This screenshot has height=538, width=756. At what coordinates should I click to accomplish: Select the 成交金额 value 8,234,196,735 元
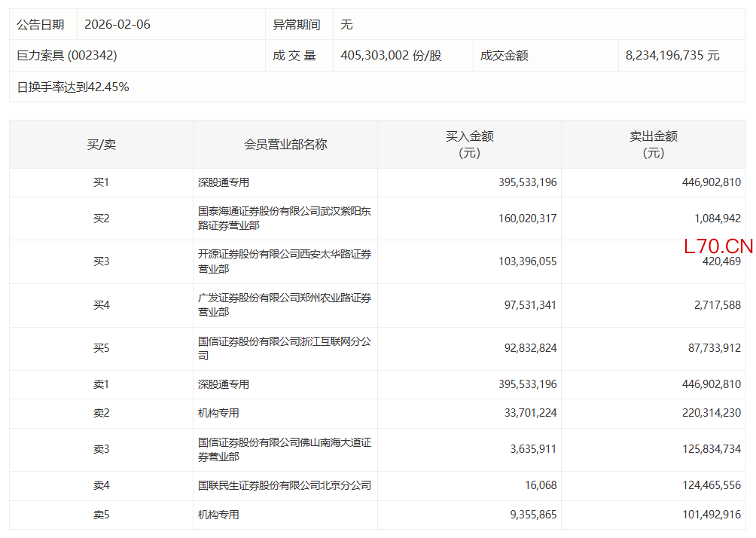pos(672,56)
